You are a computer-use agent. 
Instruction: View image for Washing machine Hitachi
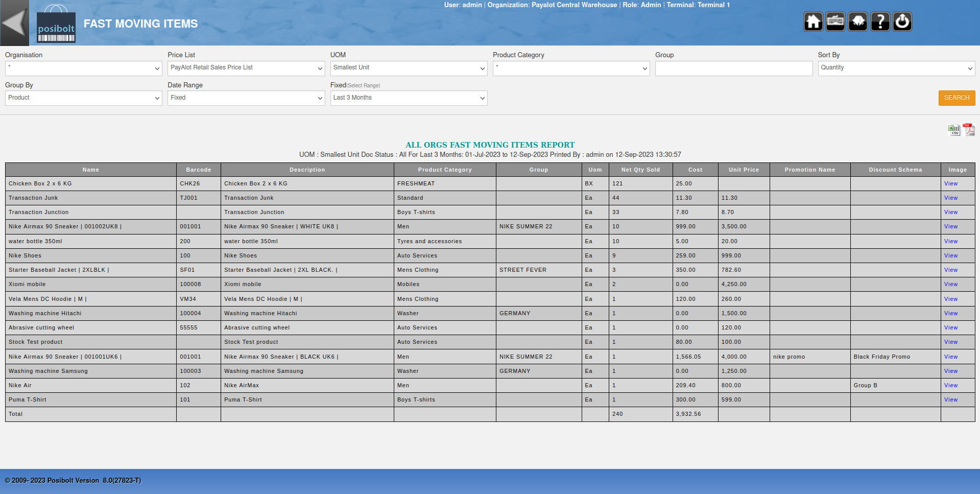click(x=951, y=314)
